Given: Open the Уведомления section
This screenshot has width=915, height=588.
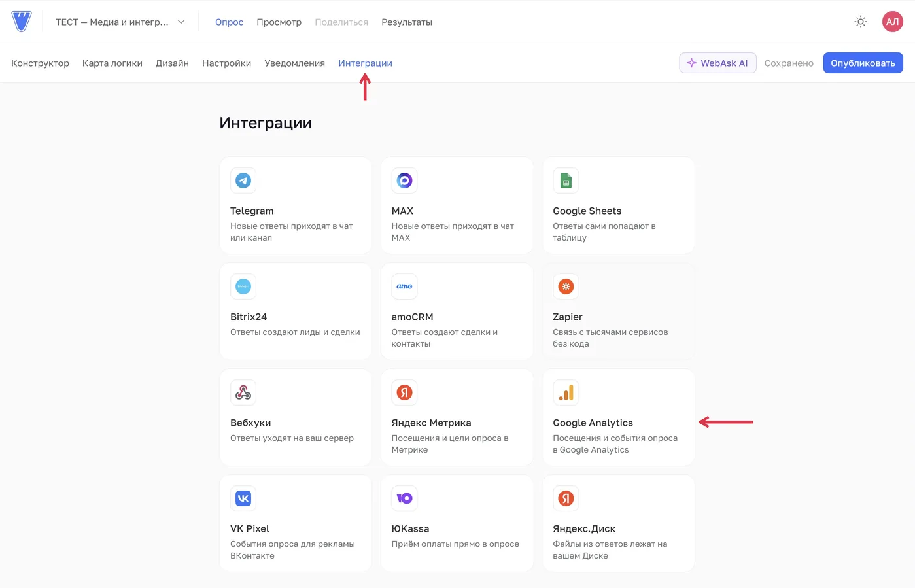Looking at the screenshot, I should 294,63.
